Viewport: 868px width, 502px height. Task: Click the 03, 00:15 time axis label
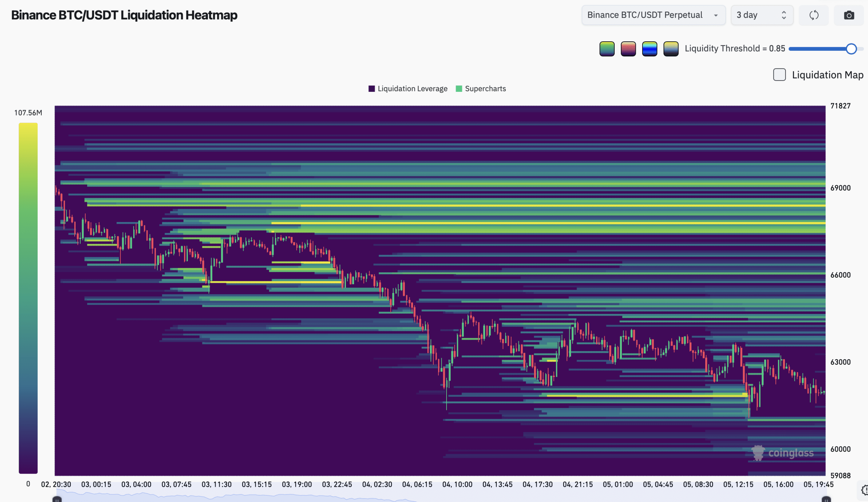96,484
